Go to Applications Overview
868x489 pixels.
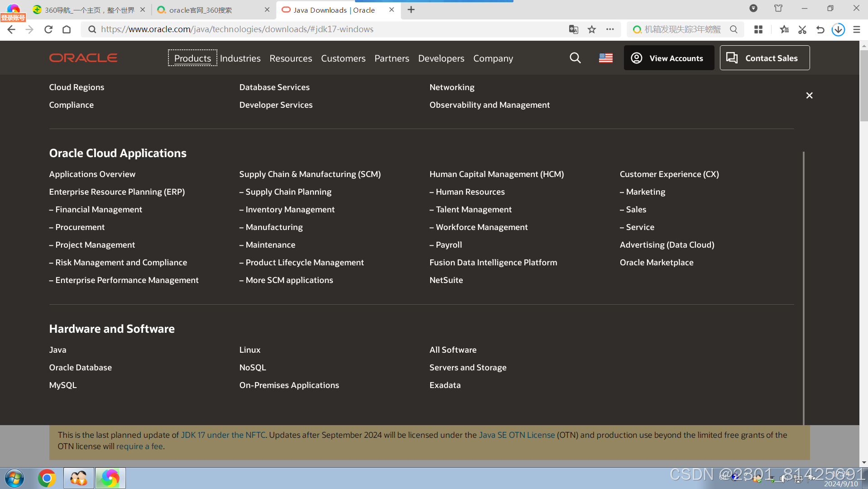[92, 174]
